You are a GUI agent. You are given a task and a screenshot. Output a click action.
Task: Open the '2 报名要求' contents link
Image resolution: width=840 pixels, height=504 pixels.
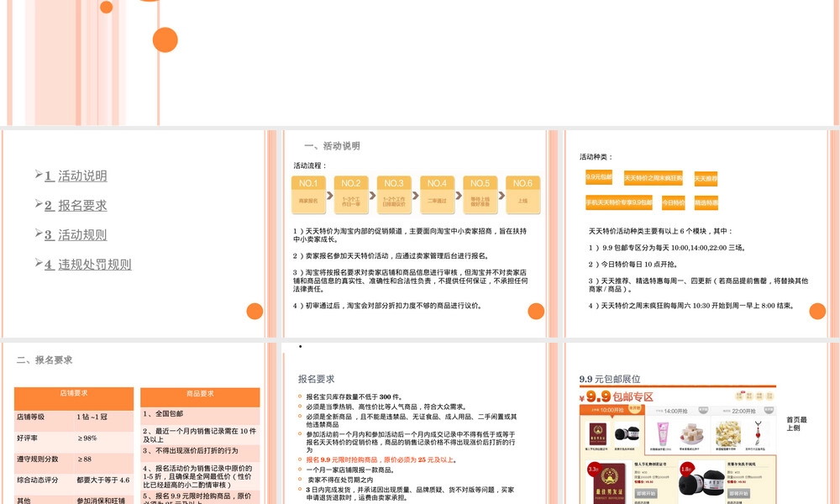76,205
